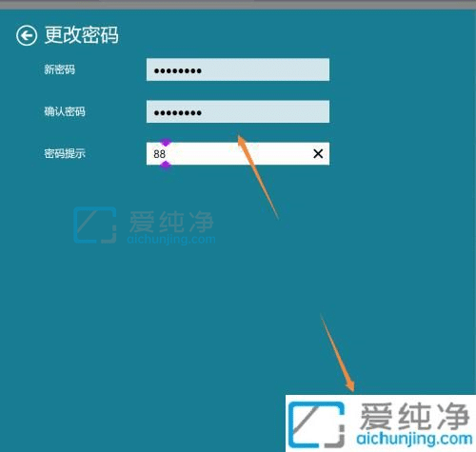The image size is (476, 452).
Task: Click the 新密码 label
Action: 60,69
